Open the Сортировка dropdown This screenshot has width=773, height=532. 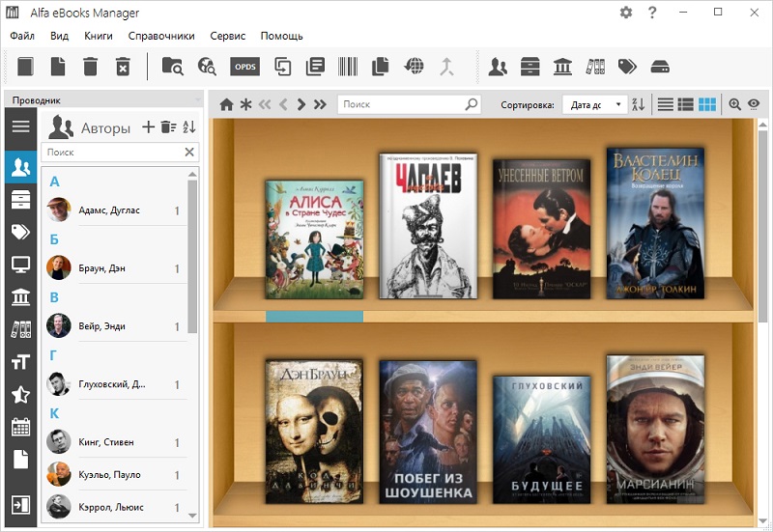595,104
